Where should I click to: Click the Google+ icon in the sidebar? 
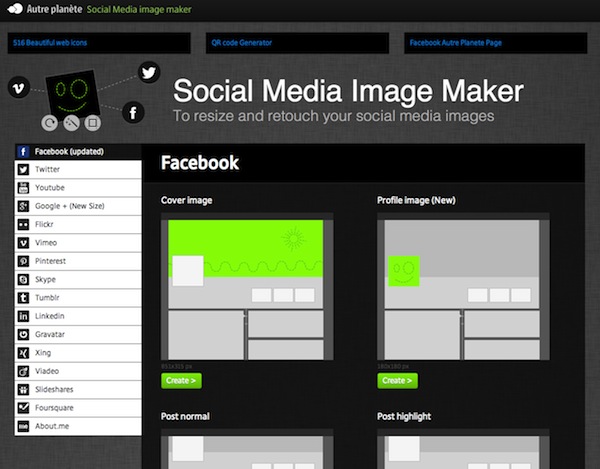pos(23,206)
